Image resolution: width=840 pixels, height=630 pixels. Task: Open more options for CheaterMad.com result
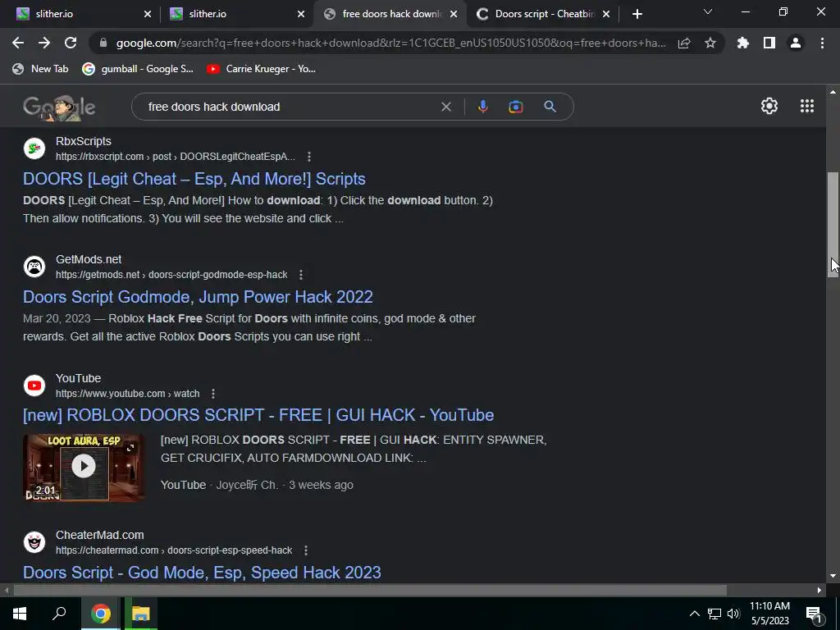[x=306, y=550]
